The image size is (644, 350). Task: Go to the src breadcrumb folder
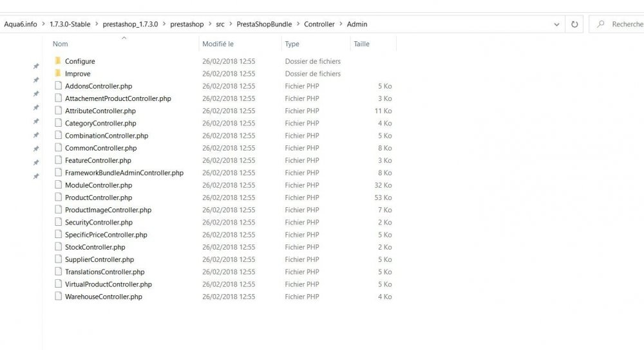220,24
